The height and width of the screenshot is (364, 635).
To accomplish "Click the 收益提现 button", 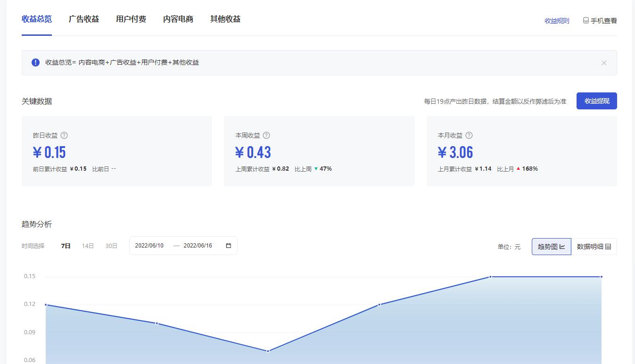I will coord(596,100).
